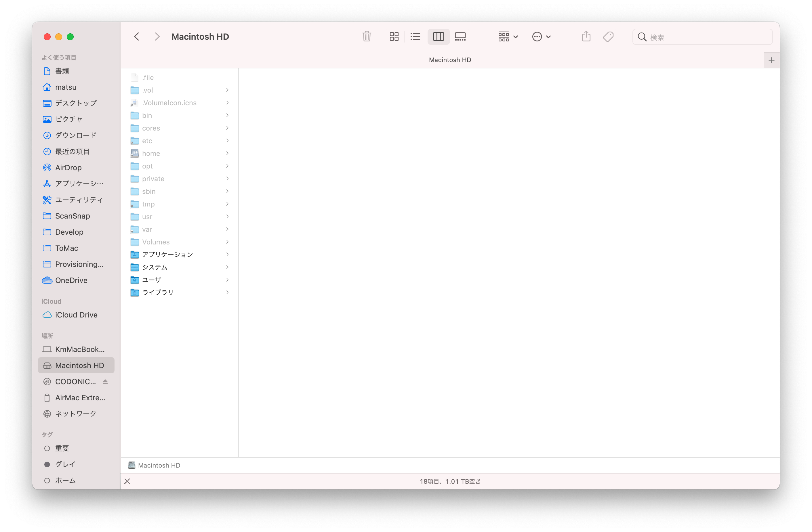This screenshot has height=532, width=812.
Task: Select the ユーザ folder row
Action: 180,280
